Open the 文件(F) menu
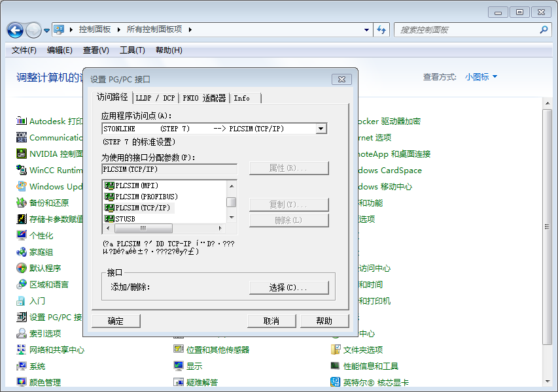Image resolution: width=558 pixels, height=392 pixels. [x=24, y=50]
